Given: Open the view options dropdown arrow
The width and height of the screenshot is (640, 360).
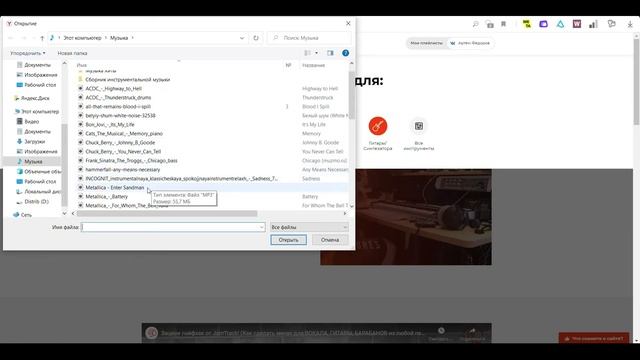Looking at the screenshot, I should [x=316, y=53].
